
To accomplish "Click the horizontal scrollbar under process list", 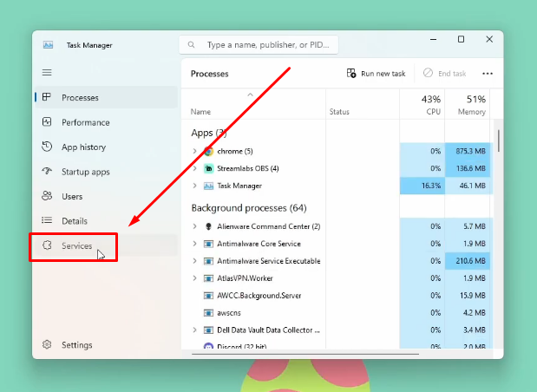I will tap(305, 354).
